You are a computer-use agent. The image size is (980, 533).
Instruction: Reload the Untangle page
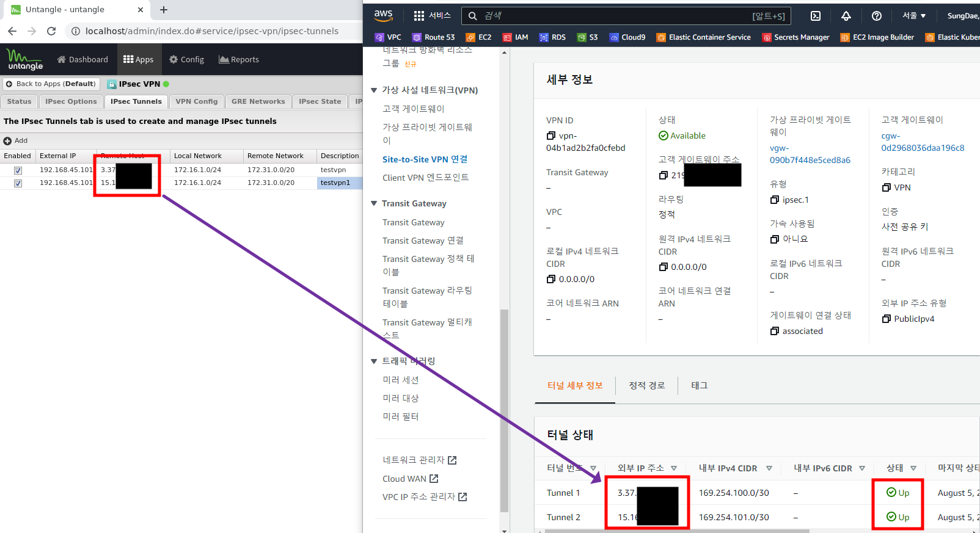click(51, 31)
